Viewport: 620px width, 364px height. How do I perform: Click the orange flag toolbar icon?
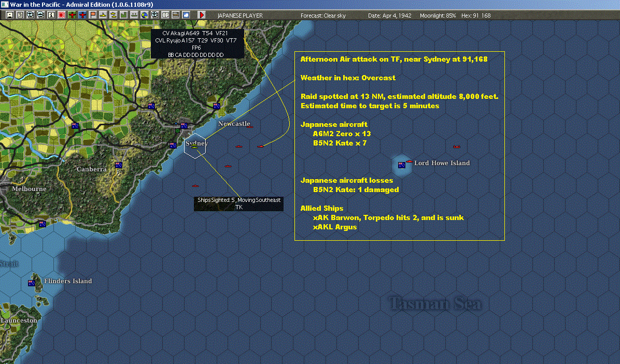tap(92, 15)
